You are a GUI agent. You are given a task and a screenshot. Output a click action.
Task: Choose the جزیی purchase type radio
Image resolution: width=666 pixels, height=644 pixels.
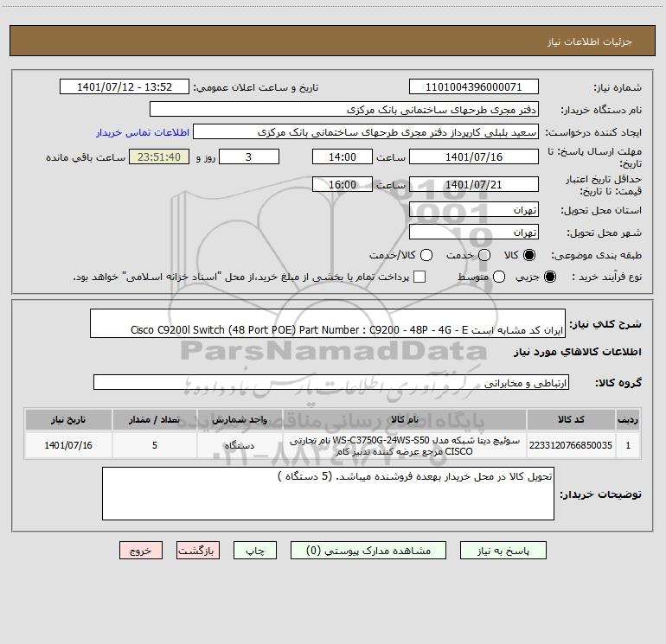coord(549,277)
